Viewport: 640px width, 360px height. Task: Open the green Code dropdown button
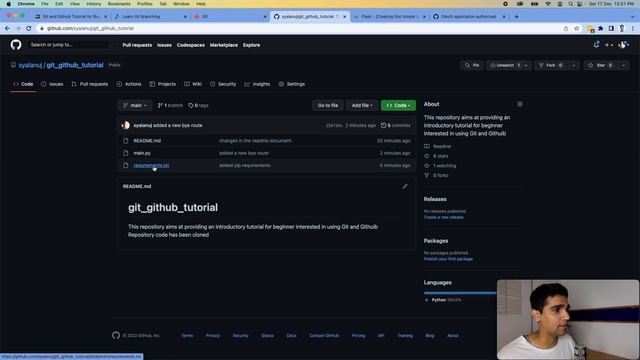[398, 105]
